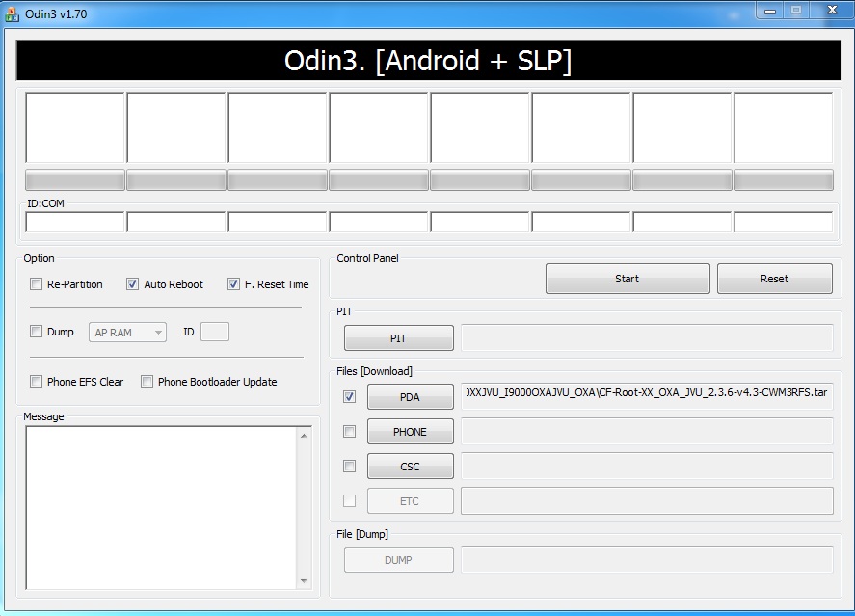The image size is (855, 616).
Task: Open the PIT file browser button
Action: [x=399, y=338]
